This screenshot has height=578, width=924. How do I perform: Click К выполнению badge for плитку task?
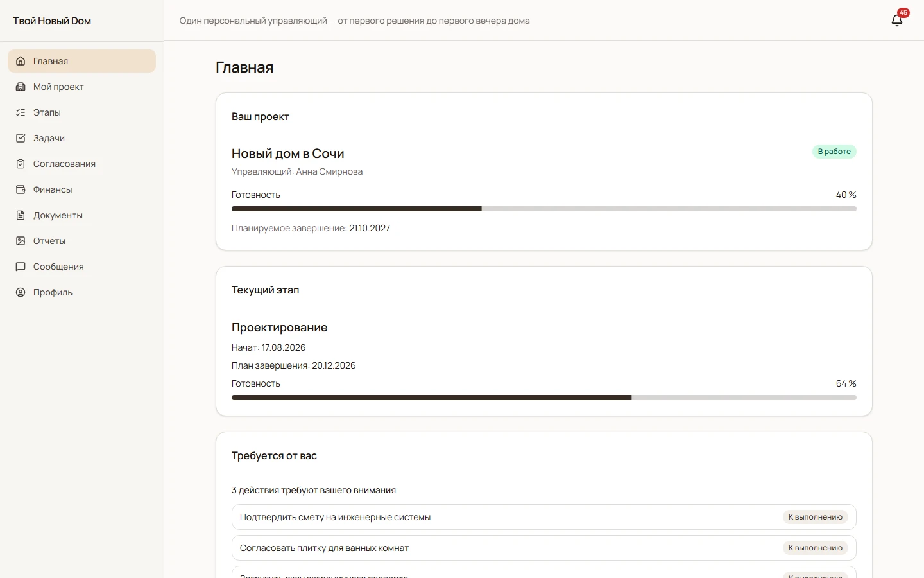click(x=816, y=548)
